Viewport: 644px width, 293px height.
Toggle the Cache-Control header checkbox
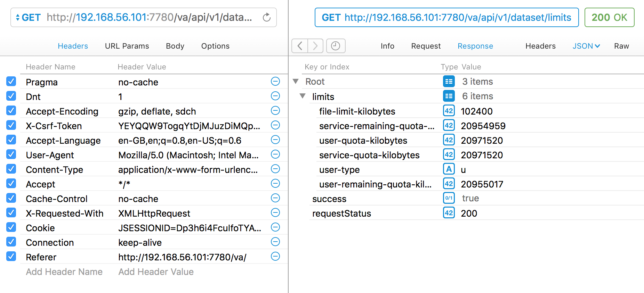11,198
